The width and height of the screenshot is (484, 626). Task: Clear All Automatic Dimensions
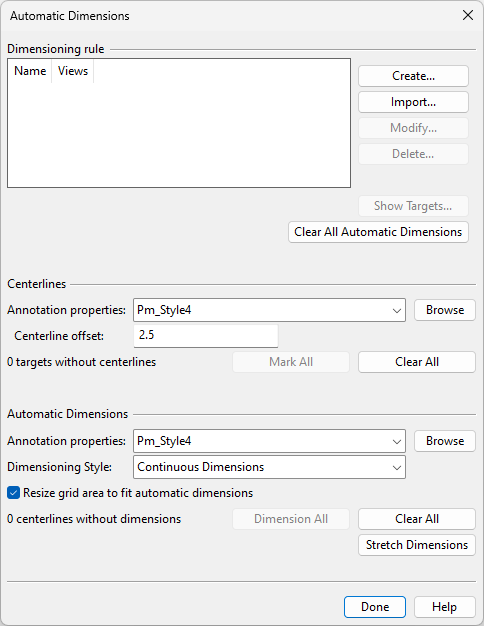pos(378,232)
